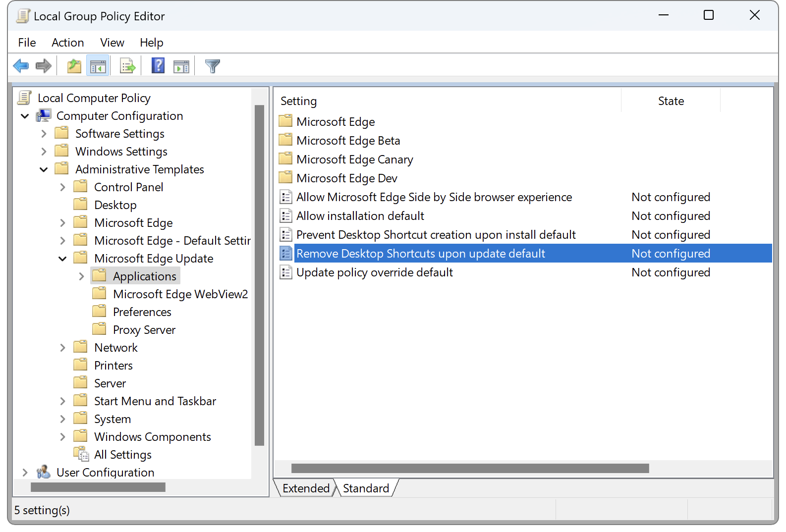This screenshot has width=786, height=532.
Task: Expand the System node
Action: (62, 419)
